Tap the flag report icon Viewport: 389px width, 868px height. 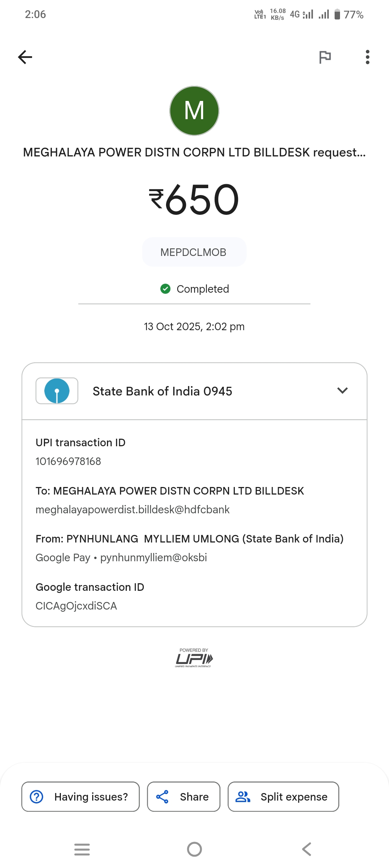pyautogui.click(x=325, y=57)
